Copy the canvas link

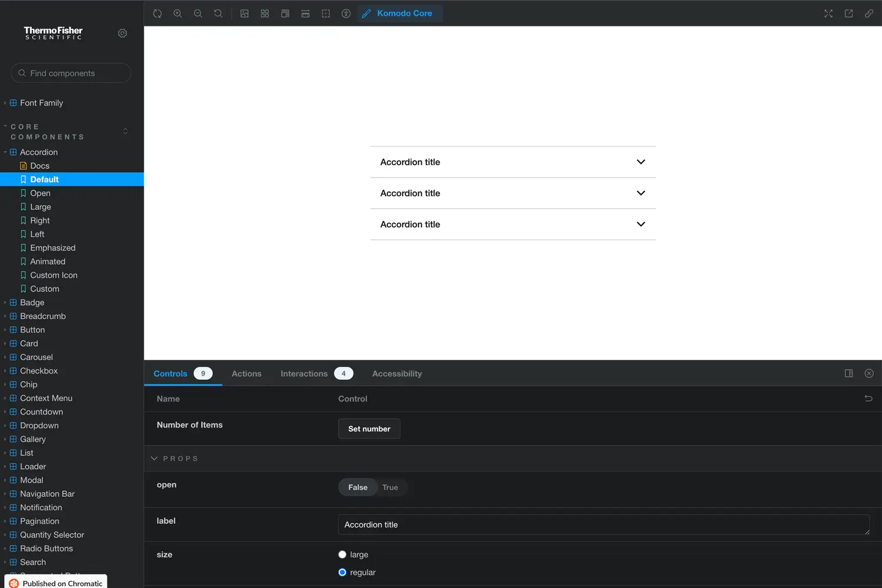tap(869, 14)
